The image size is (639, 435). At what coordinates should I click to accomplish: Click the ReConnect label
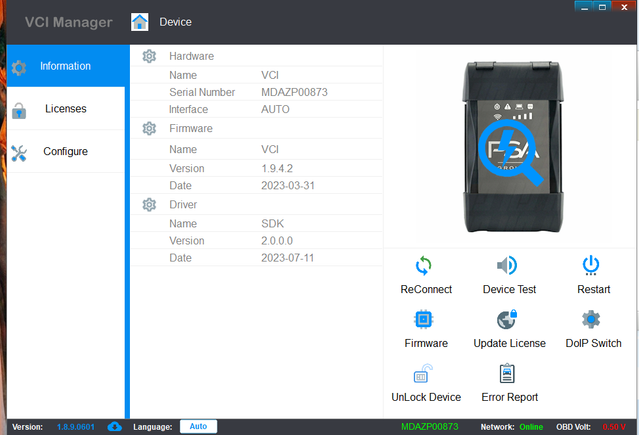tap(426, 289)
